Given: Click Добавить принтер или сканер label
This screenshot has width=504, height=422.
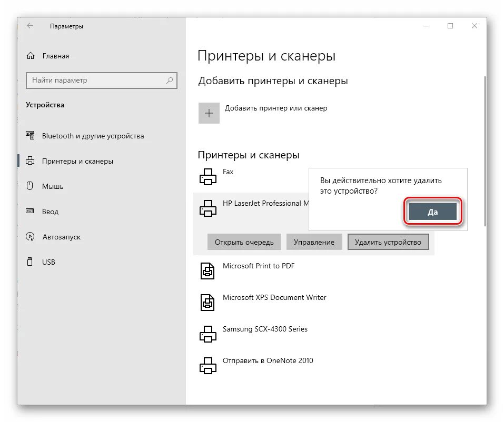Looking at the screenshot, I should 276,108.
